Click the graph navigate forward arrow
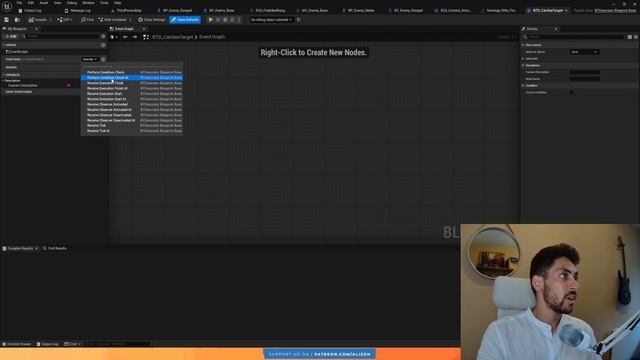Screen dimensions: 640x360 [x=134, y=37]
